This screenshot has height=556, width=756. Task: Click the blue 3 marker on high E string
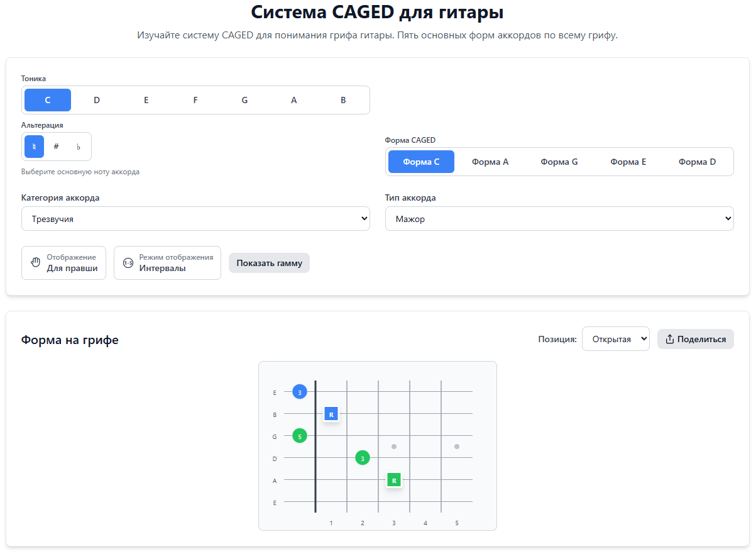pyautogui.click(x=300, y=392)
